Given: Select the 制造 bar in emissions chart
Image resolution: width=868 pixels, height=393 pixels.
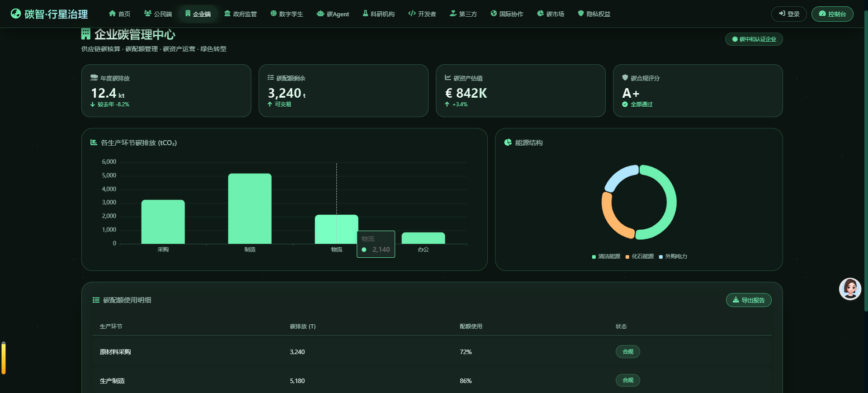Looking at the screenshot, I should [250, 208].
